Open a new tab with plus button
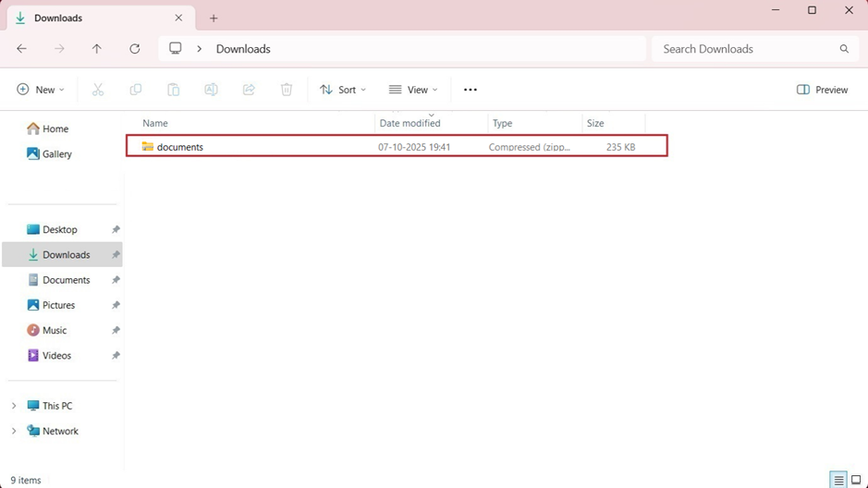868x488 pixels. (x=214, y=18)
